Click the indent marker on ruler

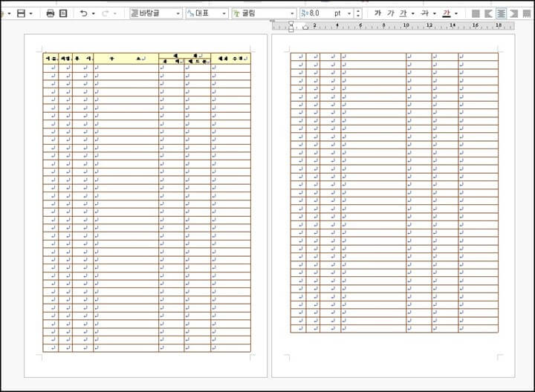(305, 27)
